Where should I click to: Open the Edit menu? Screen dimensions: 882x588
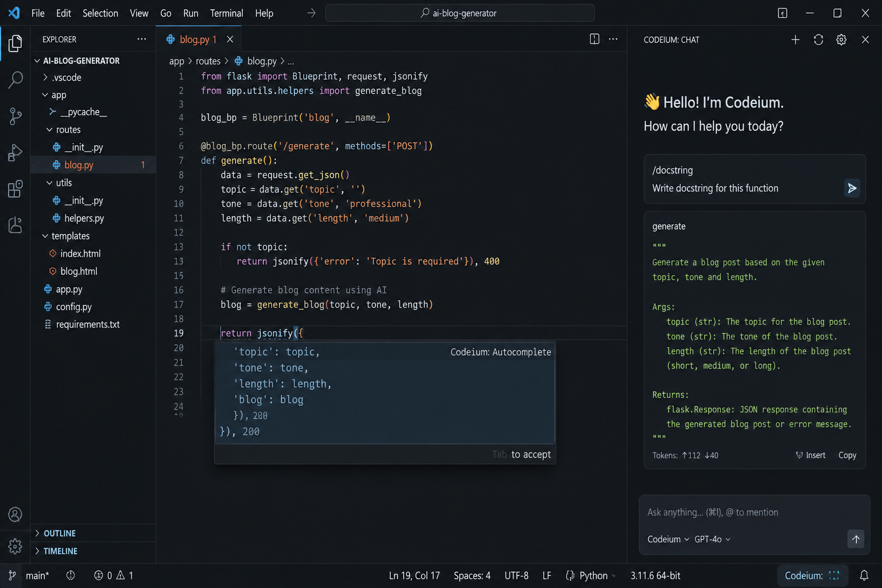click(x=64, y=13)
